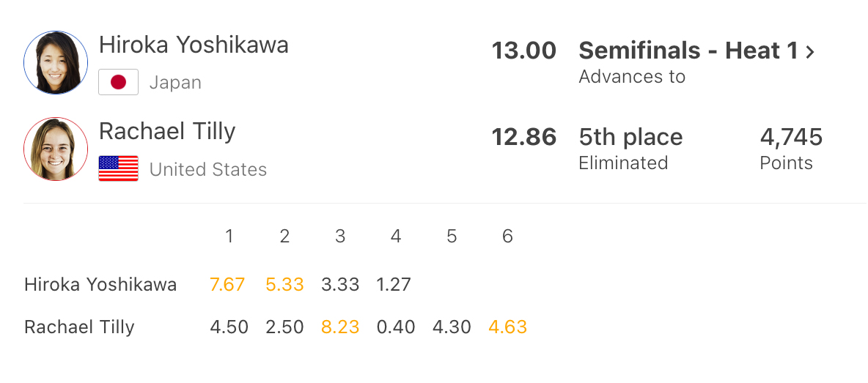Click the Hiroka Yoshikawa row label in the score table
868x383 pixels.
pyautogui.click(x=100, y=284)
